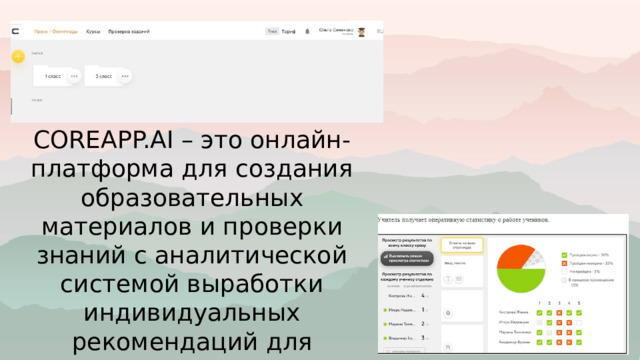
Task: Toggle the green checkbox in the 50% legend row
Action: pyautogui.click(x=564, y=255)
